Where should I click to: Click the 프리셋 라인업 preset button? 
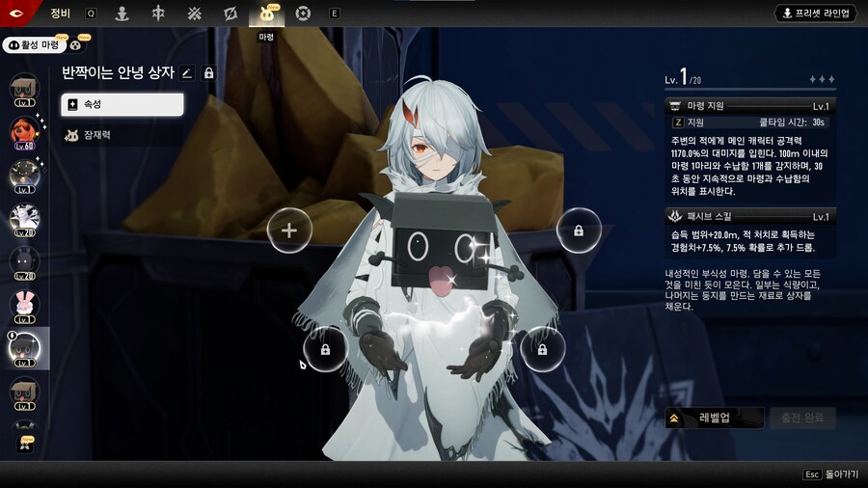click(816, 14)
